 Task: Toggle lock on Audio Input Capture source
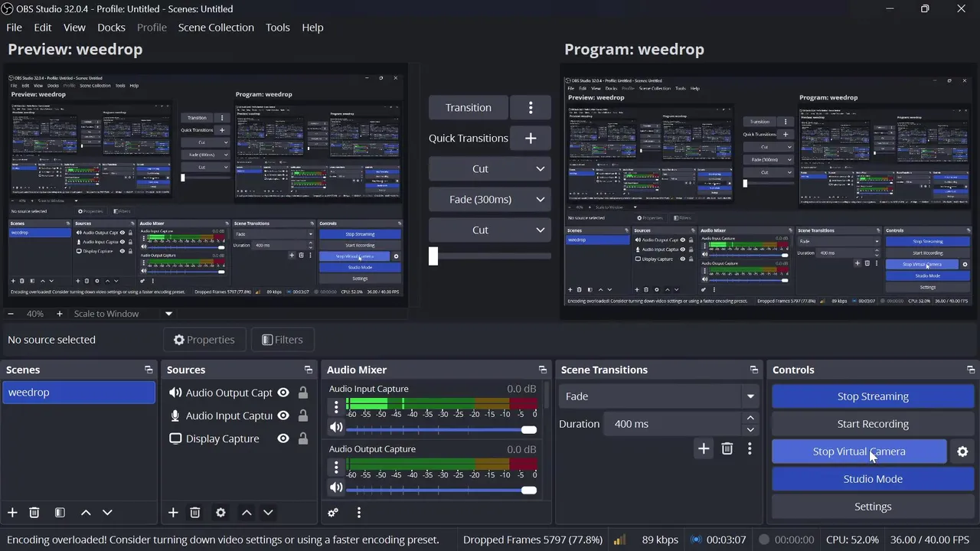click(x=303, y=416)
